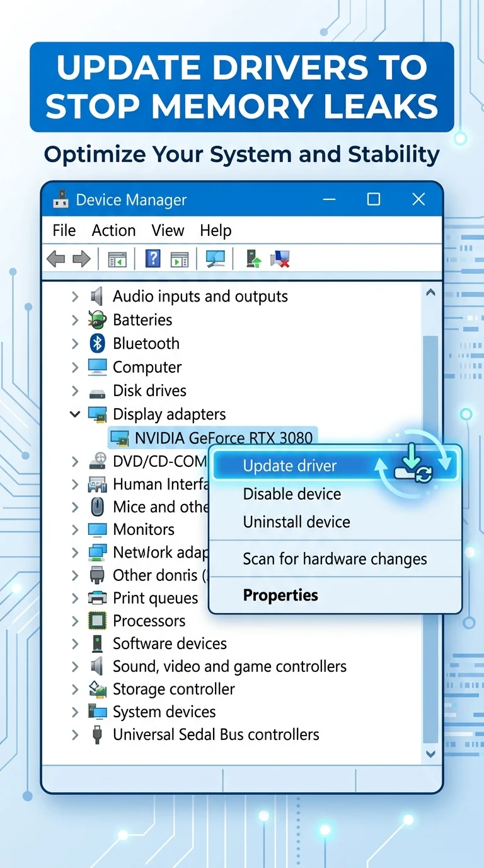Choose Disable device from context menu

pyautogui.click(x=335, y=494)
